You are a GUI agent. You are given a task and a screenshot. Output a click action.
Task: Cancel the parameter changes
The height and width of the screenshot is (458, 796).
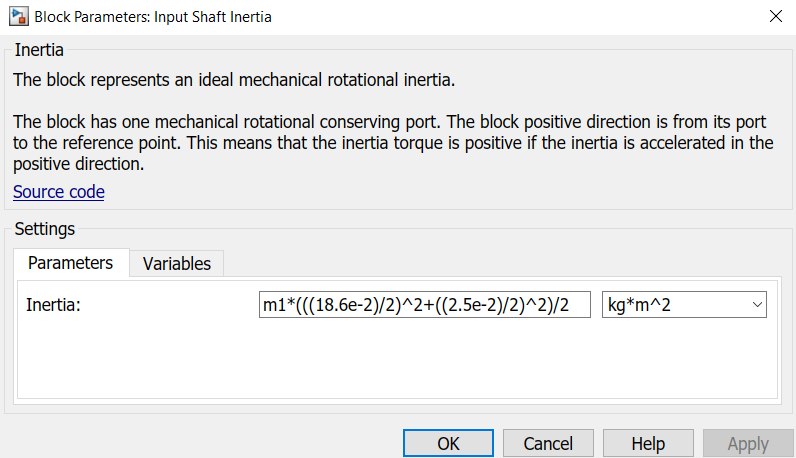(548, 443)
